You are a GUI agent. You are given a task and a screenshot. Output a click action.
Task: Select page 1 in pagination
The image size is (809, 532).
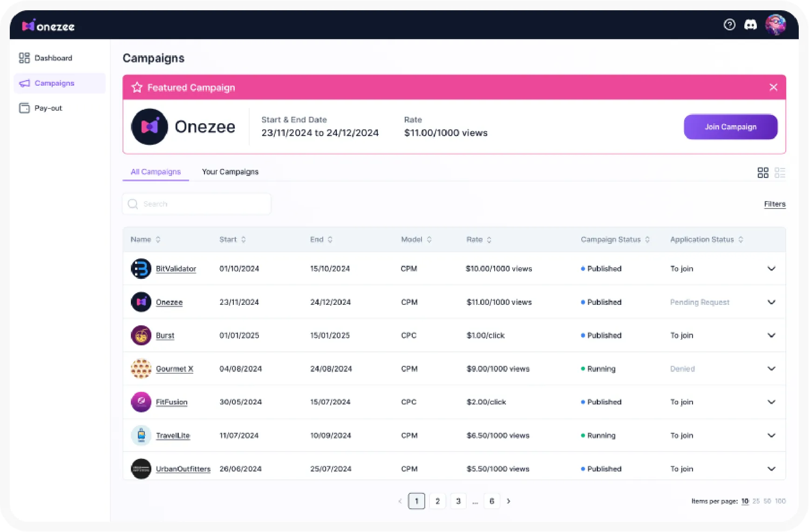(x=416, y=501)
